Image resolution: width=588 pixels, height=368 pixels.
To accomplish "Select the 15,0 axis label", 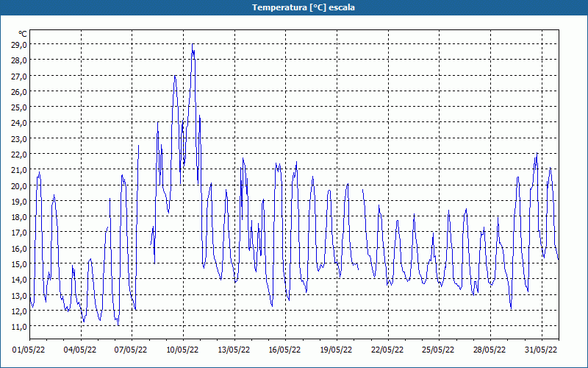I will (x=19, y=264).
